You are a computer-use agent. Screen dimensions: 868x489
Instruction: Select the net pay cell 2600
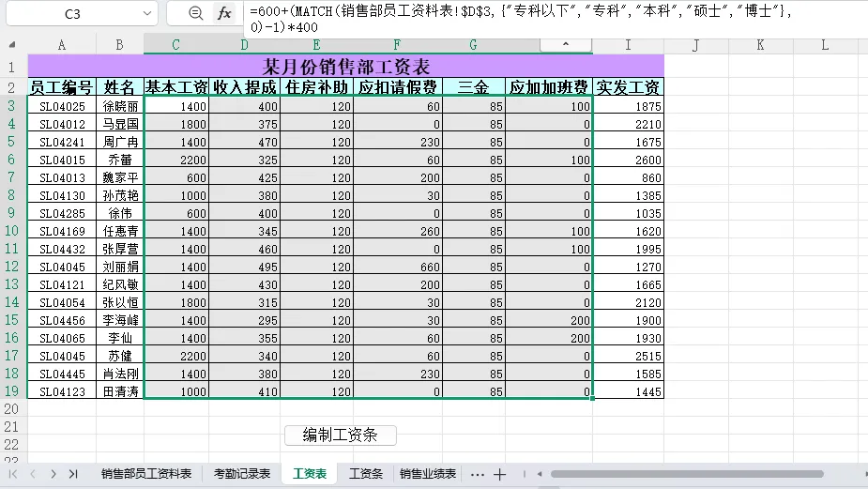click(x=629, y=160)
